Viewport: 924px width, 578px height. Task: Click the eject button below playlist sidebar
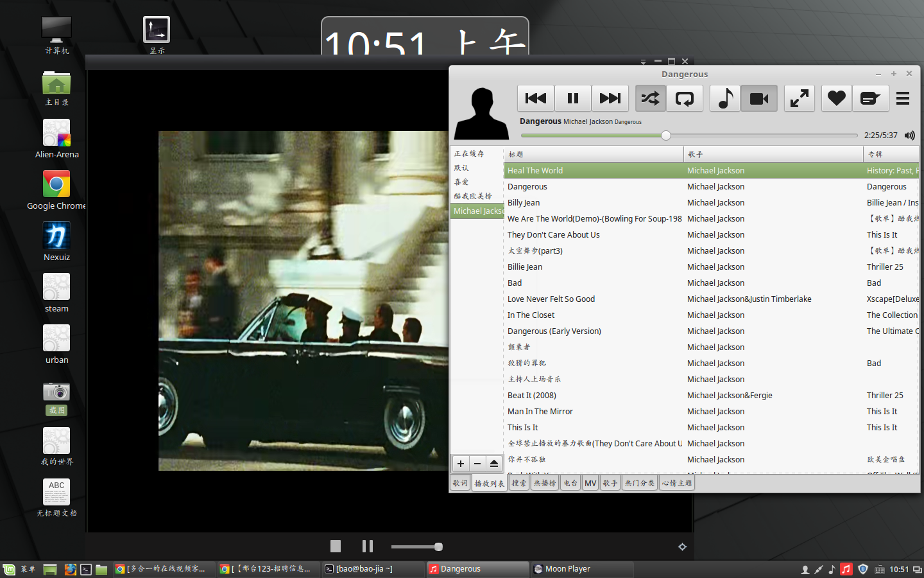tap(494, 463)
